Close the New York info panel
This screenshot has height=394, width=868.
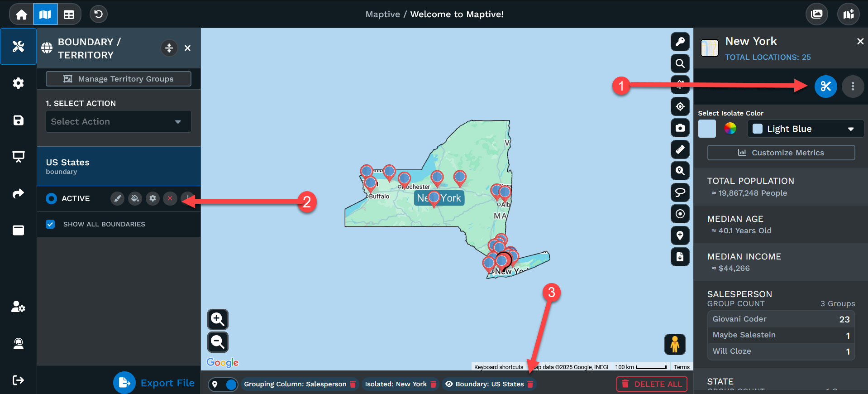(860, 41)
